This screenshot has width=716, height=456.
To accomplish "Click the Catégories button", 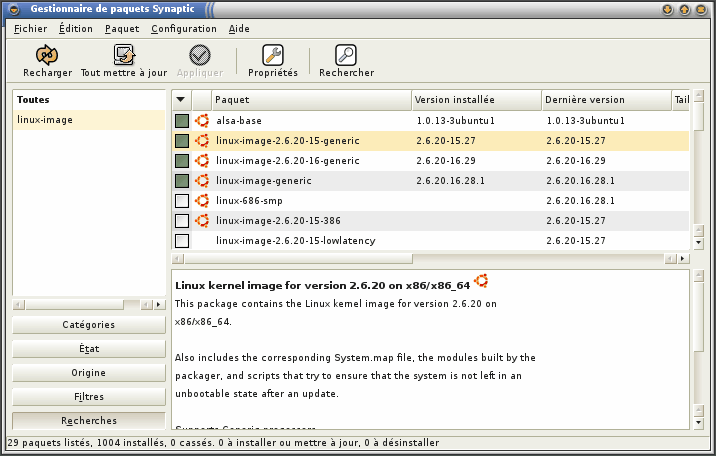I will 89,325.
